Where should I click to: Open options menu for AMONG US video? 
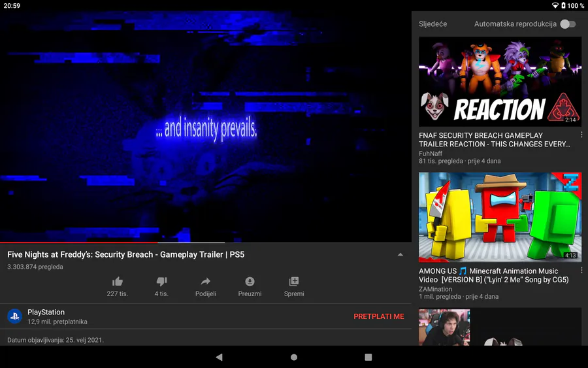(x=581, y=270)
